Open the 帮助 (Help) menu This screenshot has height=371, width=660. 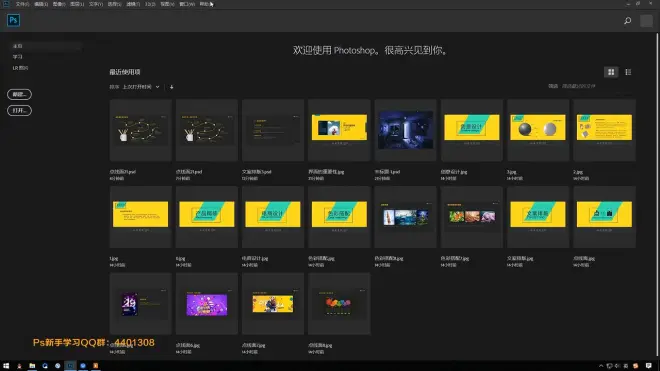click(205, 4)
